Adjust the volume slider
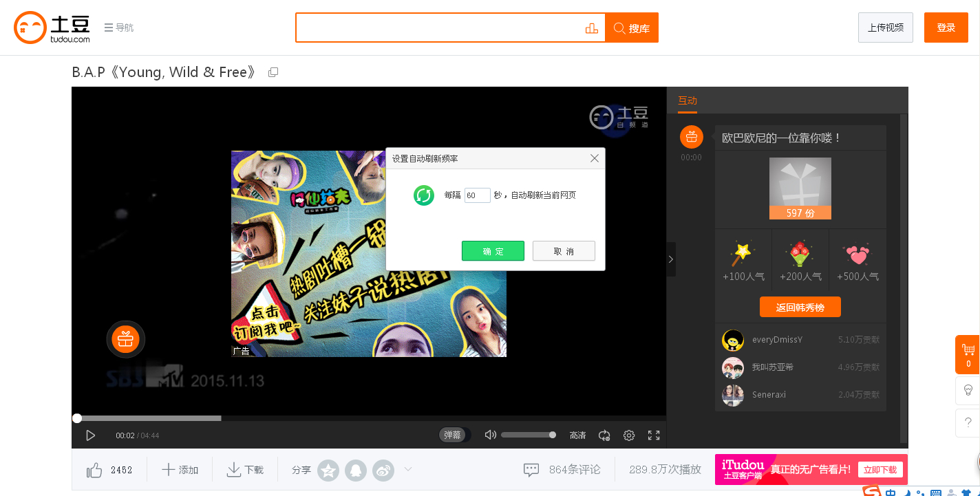This screenshot has width=980, height=496. point(529,435)
